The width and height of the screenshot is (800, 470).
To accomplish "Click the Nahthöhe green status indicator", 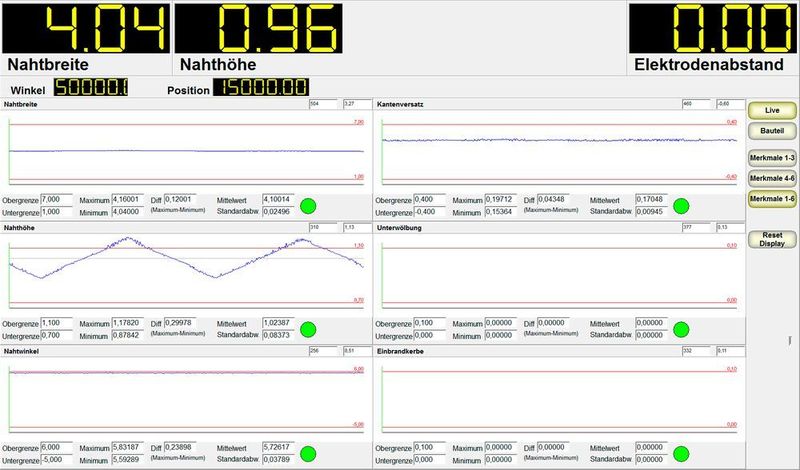I will pyautogui.click(x=308, y=330).
